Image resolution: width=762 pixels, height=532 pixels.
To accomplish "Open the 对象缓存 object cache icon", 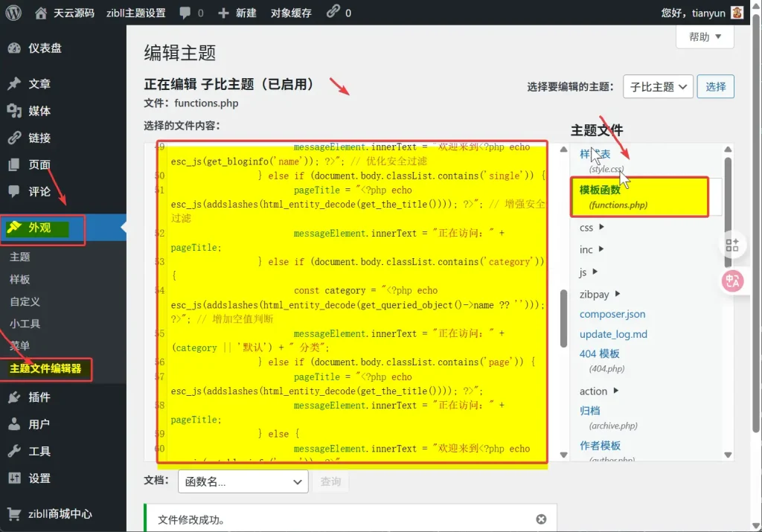I will pyautogui.click(x=290, y=13).
